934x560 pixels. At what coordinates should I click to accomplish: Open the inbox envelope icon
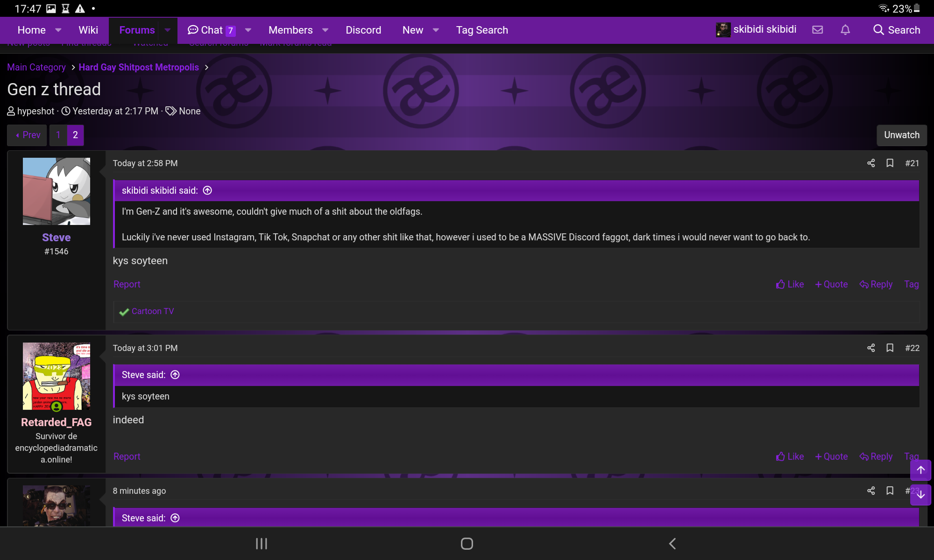click(x=817, y=30)
